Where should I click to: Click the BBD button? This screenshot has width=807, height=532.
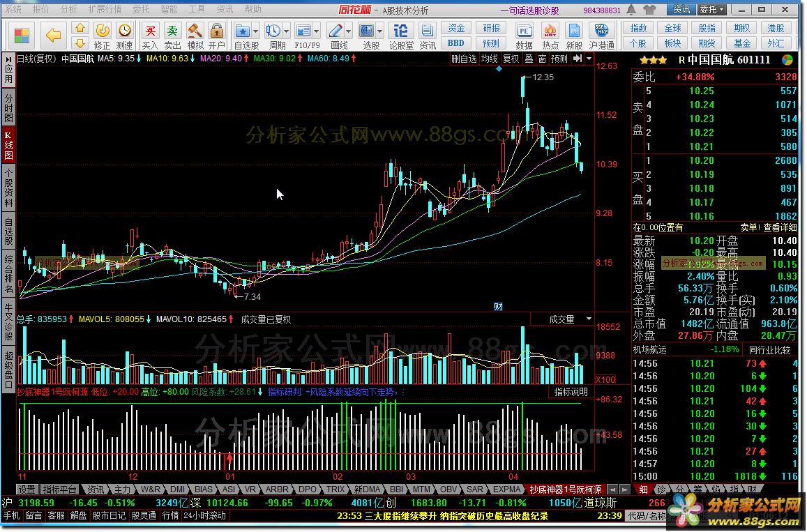point(456,43)
